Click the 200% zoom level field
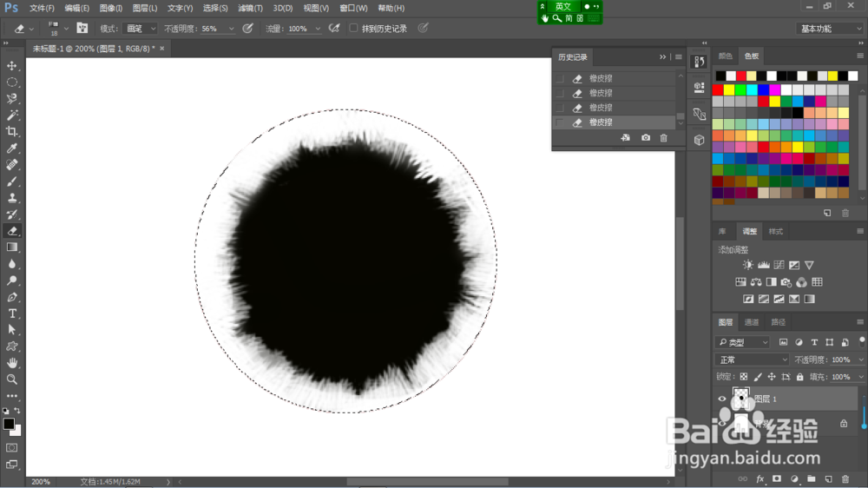 point(42,481)
